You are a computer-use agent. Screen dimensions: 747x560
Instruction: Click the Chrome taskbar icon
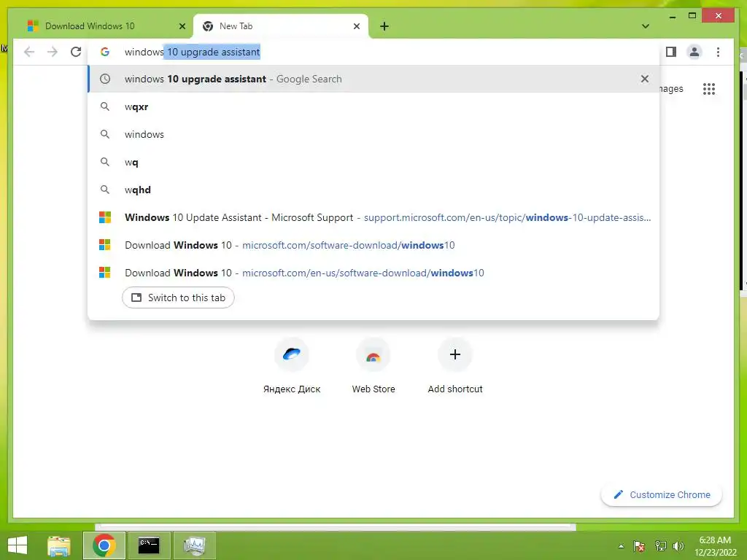104,545
